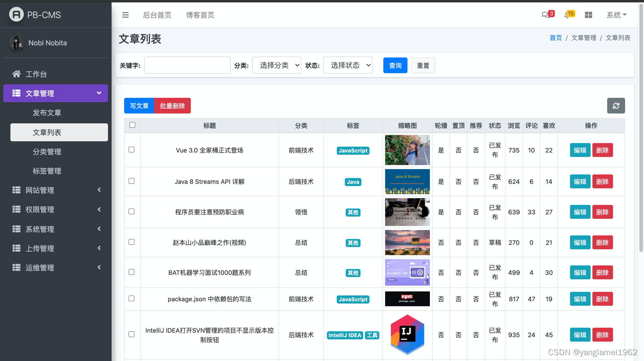The image size is (644, 361).
Task: Click the PB-CMS logo icon
Action: [16, 14]
